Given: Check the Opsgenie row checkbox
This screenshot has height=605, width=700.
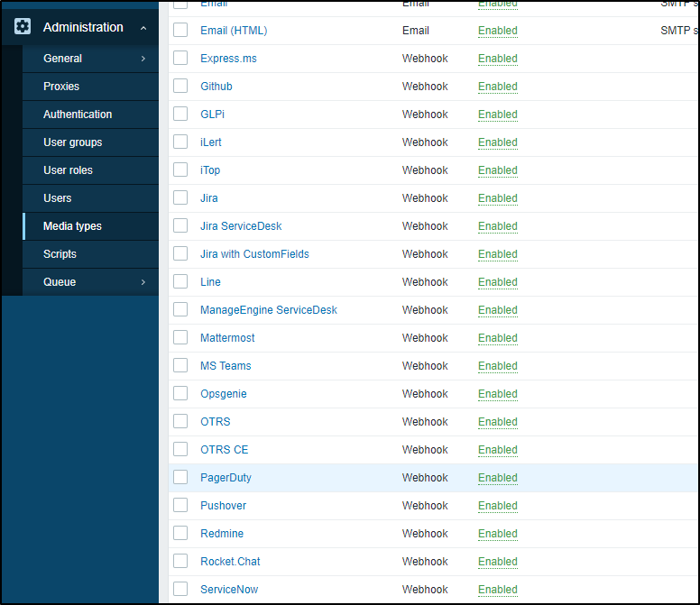Looking at the screenshot, I should coord(180,393).
